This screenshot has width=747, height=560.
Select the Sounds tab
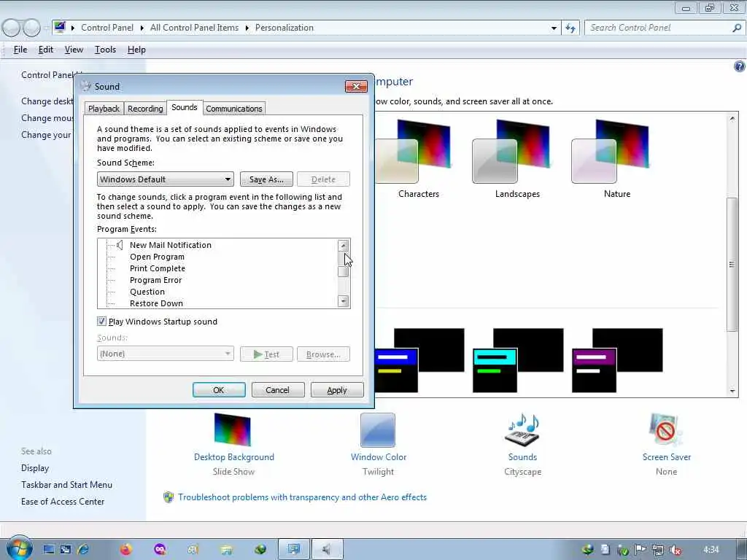point(185,108)
